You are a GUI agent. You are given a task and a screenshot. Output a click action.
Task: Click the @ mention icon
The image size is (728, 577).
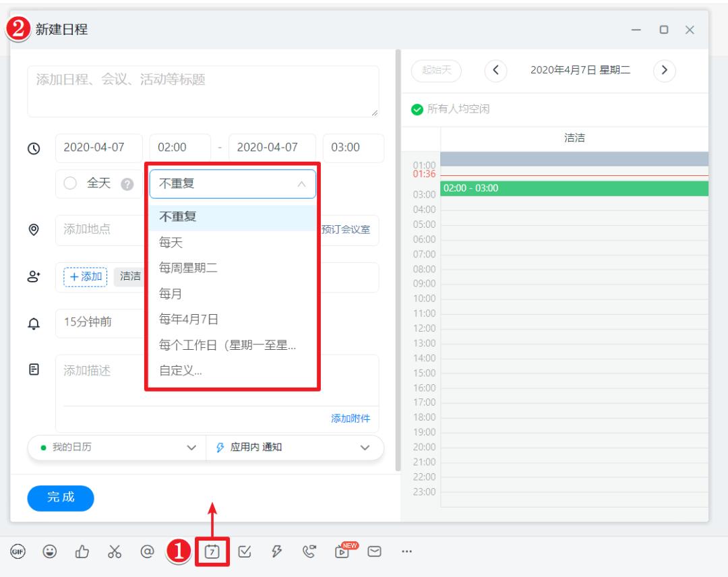pos(147,551)
